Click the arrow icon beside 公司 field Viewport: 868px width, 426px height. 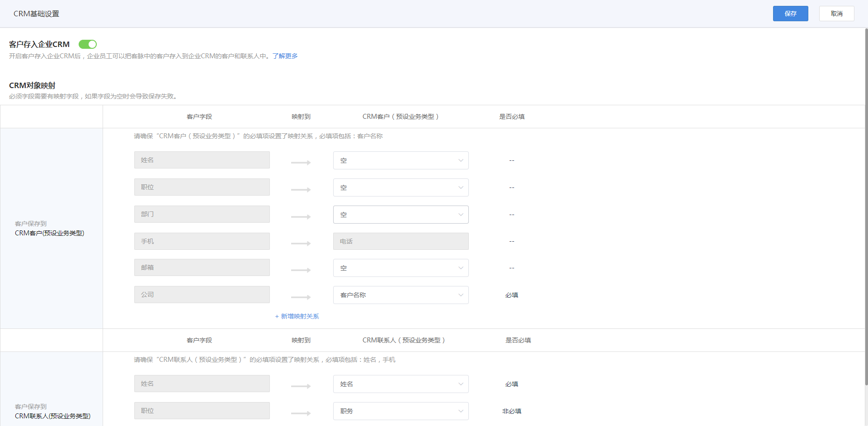click(x=301, y=297)
